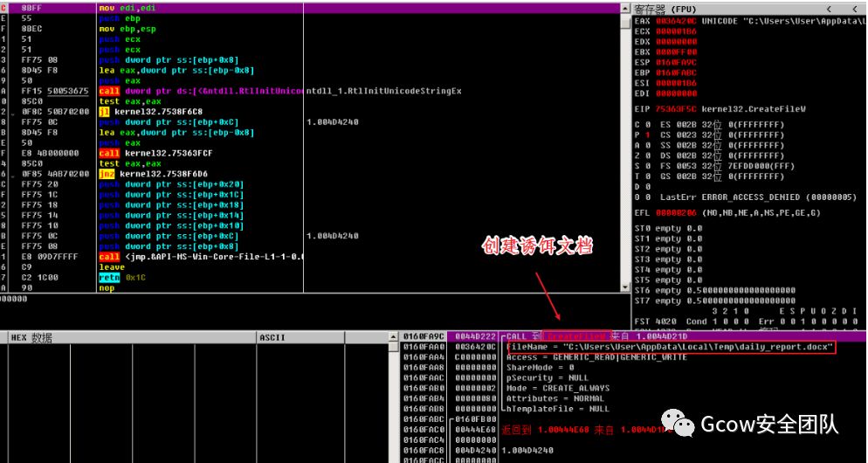Viewport: 868px width, 463px height.
Task: Click the stack pane scroll-up arrow
Action: (394, 336)
